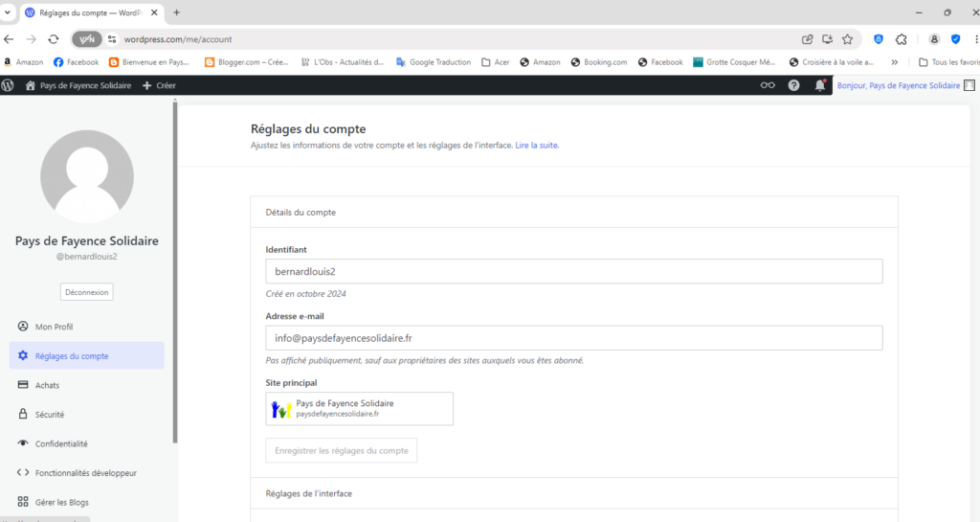The width and height of the screenshot is (980, 522).
Task: Open the notifications bell icon
Action: click(819, 85)
